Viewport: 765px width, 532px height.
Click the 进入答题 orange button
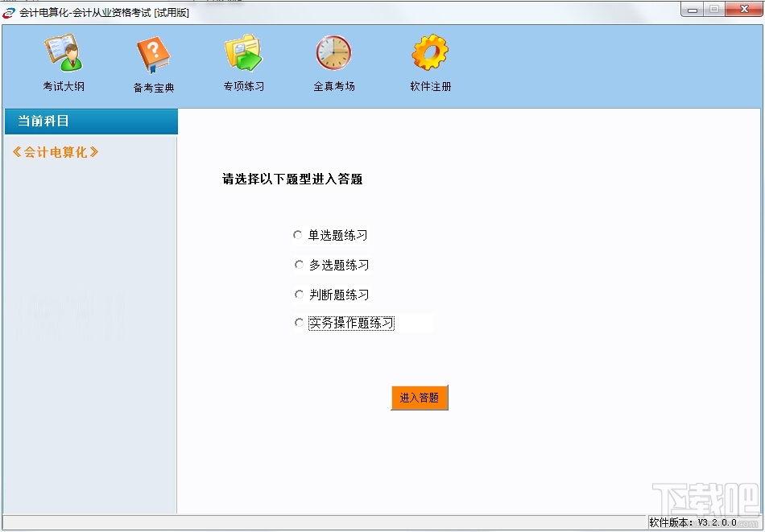pos(420,398)
